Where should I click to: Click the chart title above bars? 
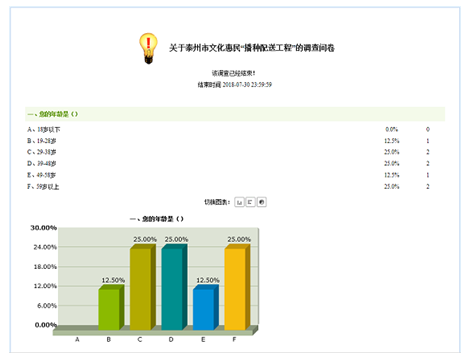157,219
